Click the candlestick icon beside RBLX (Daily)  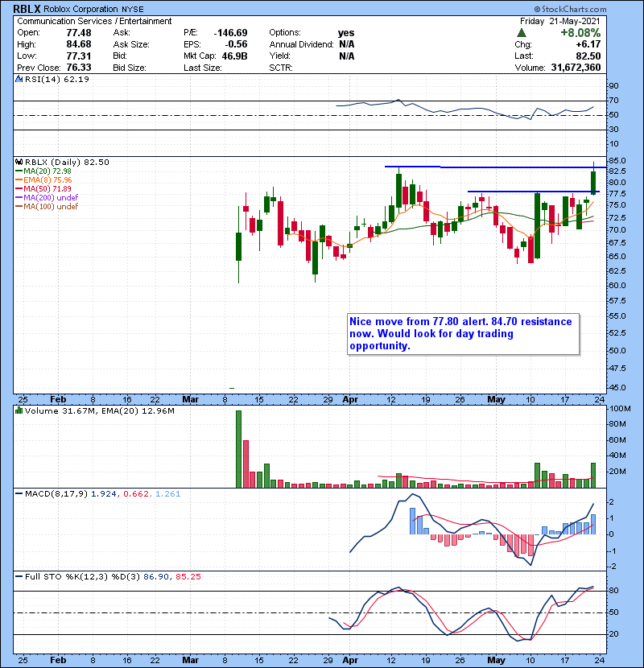tap(19, 162)
